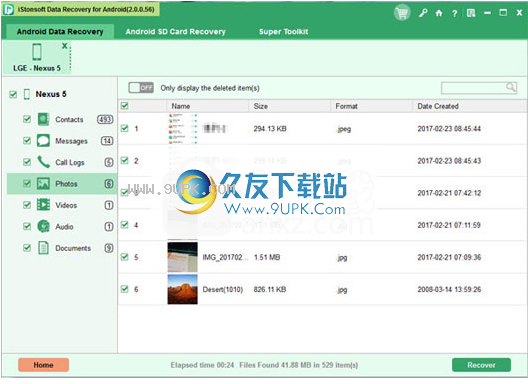The height and width of the screenshot is (384, 528).
Task: Close the LGE - Nexus 5 device tab
Action: 64,46
